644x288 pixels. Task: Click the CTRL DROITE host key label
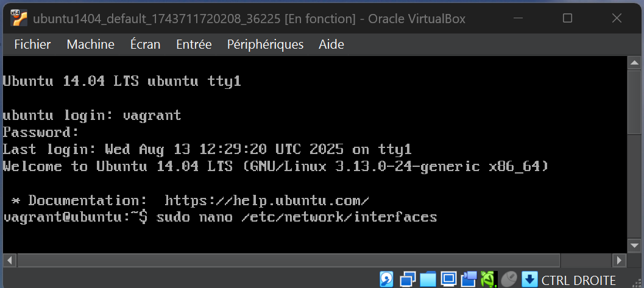pos(578,280)
